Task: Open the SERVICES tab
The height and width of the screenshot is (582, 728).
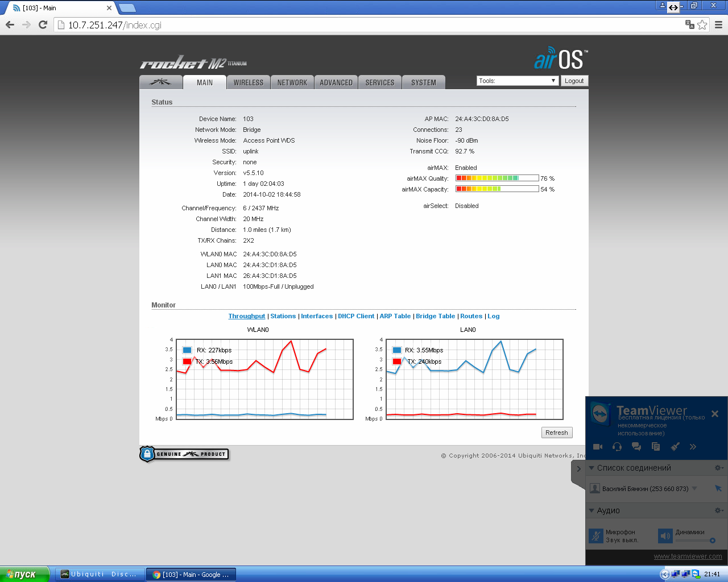Action: click(x=380, y=82)
